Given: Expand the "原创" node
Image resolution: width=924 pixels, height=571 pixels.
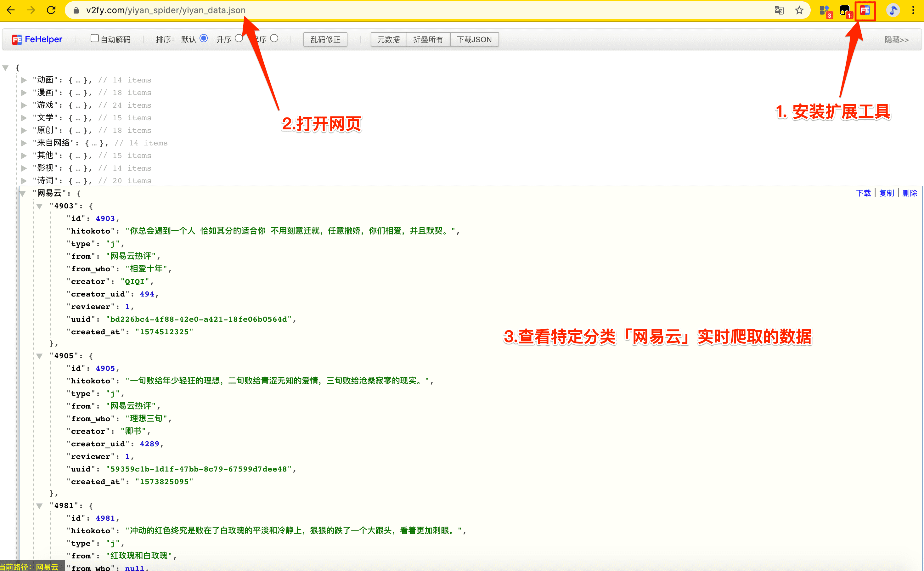Looking at the screenshot, I should tap(24, 130).
